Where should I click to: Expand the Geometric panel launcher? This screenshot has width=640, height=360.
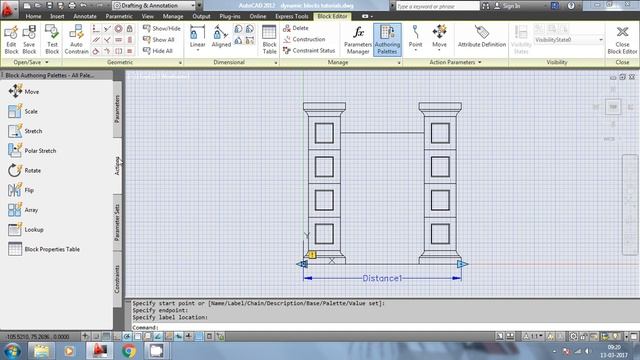[x=180, y=63]
